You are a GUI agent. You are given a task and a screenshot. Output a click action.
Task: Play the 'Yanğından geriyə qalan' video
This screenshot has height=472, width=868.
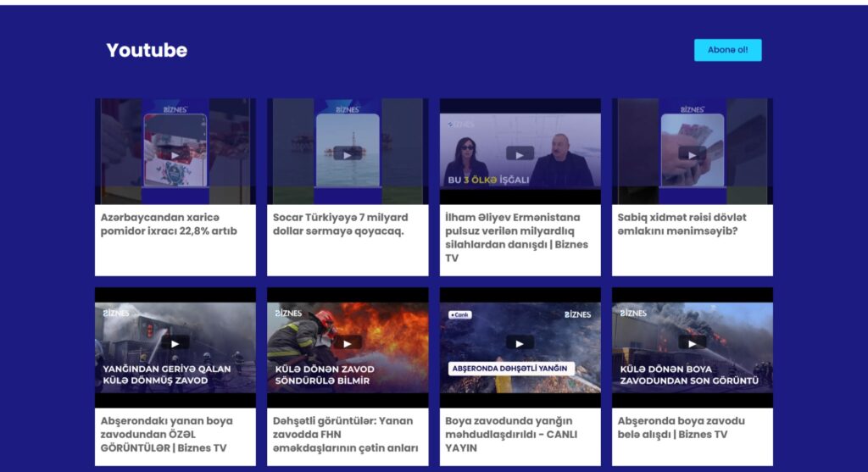tap(175, 342)
